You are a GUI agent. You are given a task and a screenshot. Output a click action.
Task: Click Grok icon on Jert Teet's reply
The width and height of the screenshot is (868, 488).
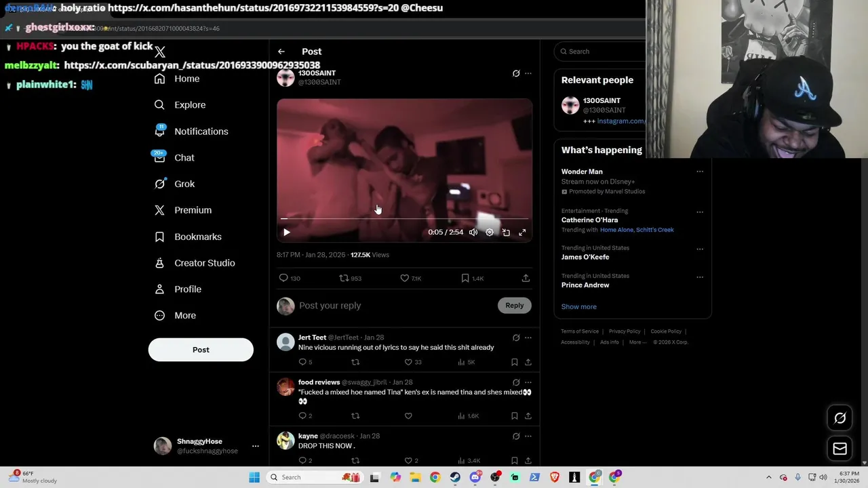(x=516, y=338)
